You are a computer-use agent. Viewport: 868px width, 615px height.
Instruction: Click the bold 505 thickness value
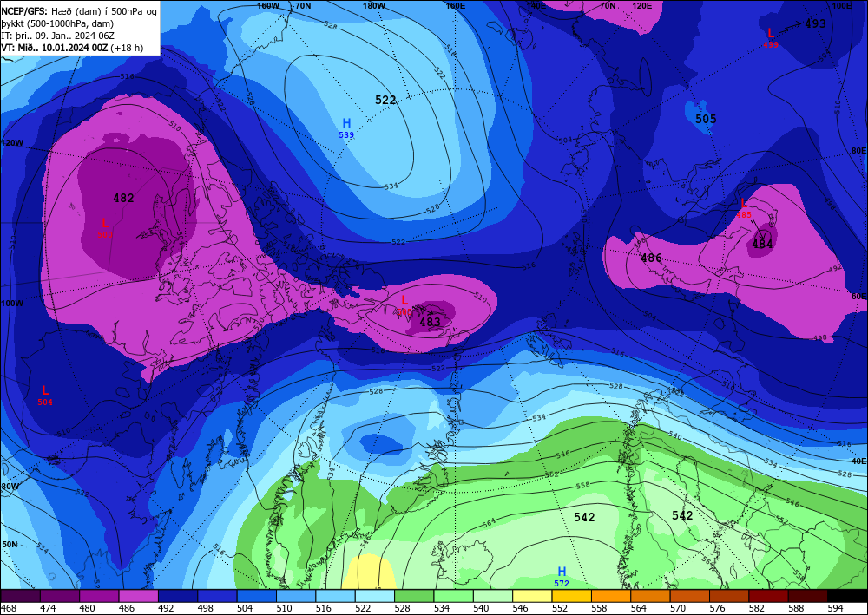pos(706,119)
